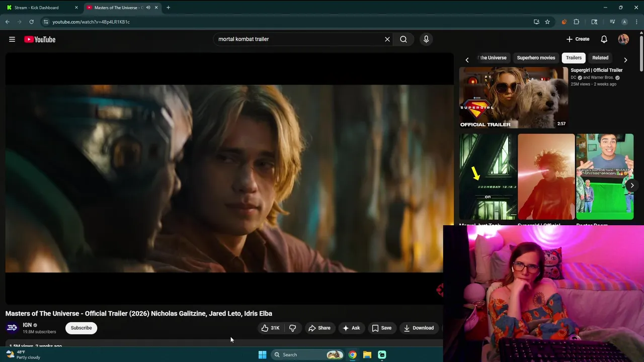Open the weather widget showing 48°F
The image size is (644, 362).
(x=23, y=354)
